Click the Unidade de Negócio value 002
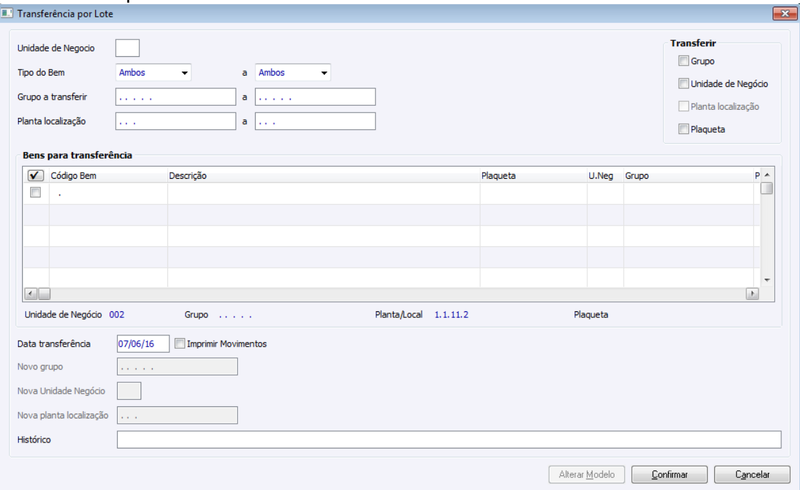This screenshot has width=800, height=490. [117, 314]
